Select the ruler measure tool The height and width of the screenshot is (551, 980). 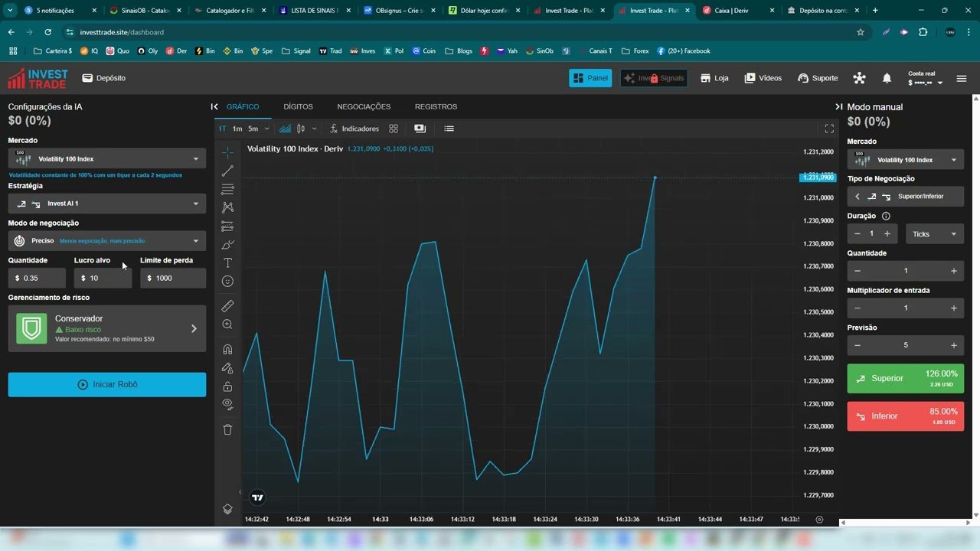[227, 306]
